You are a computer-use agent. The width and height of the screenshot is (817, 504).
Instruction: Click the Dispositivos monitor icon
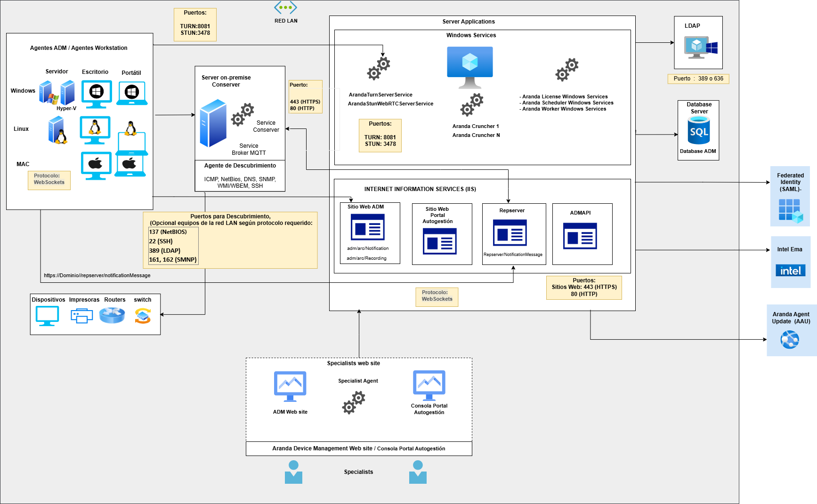tap(48, 316)
